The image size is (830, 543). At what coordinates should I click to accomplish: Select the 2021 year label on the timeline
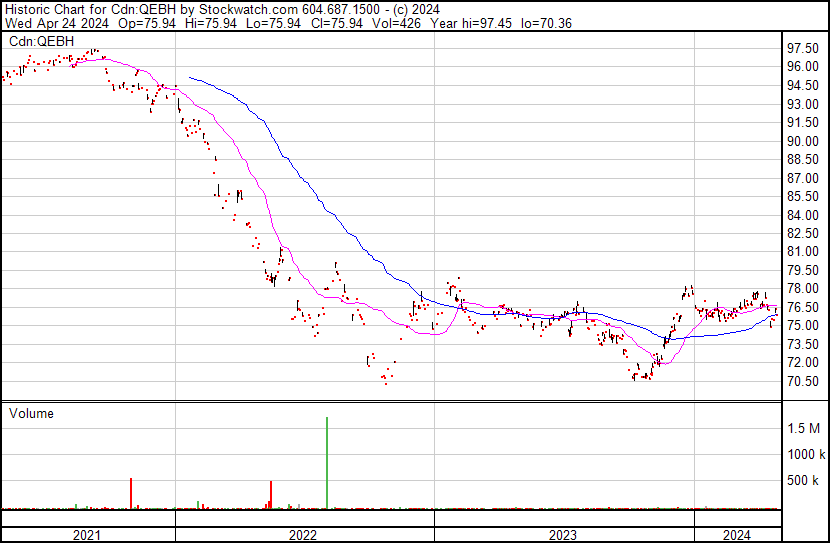88,535
